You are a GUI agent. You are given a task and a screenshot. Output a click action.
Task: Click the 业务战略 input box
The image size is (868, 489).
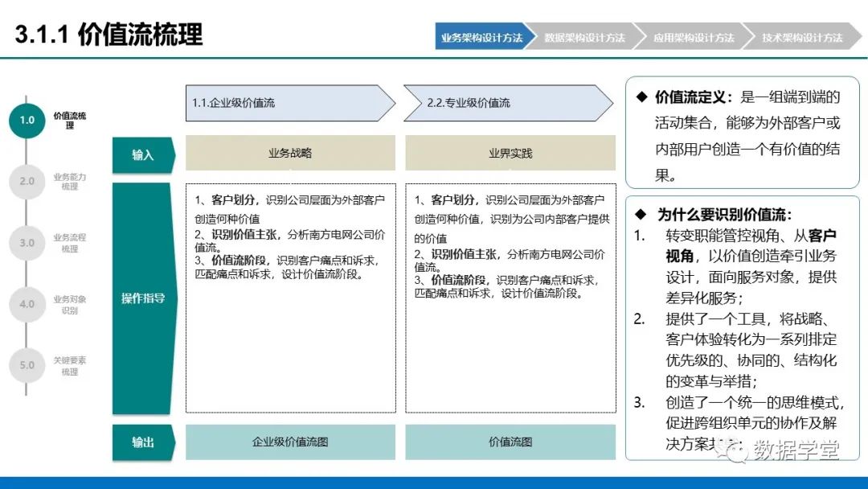click(x=290, y=153)
